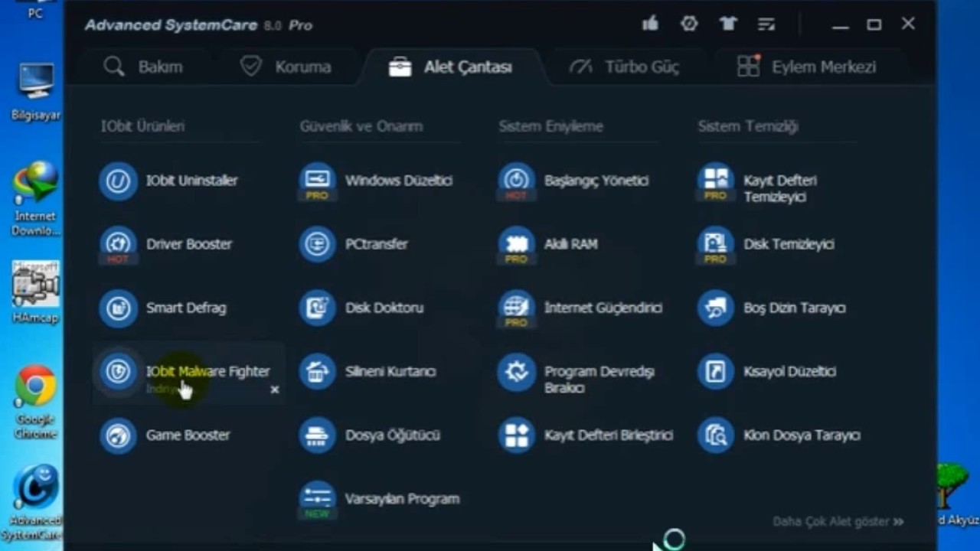This screenshot has height=551, width=980.
Task: Switch to the Türbo Güç tab
Action: pos(624,67)
